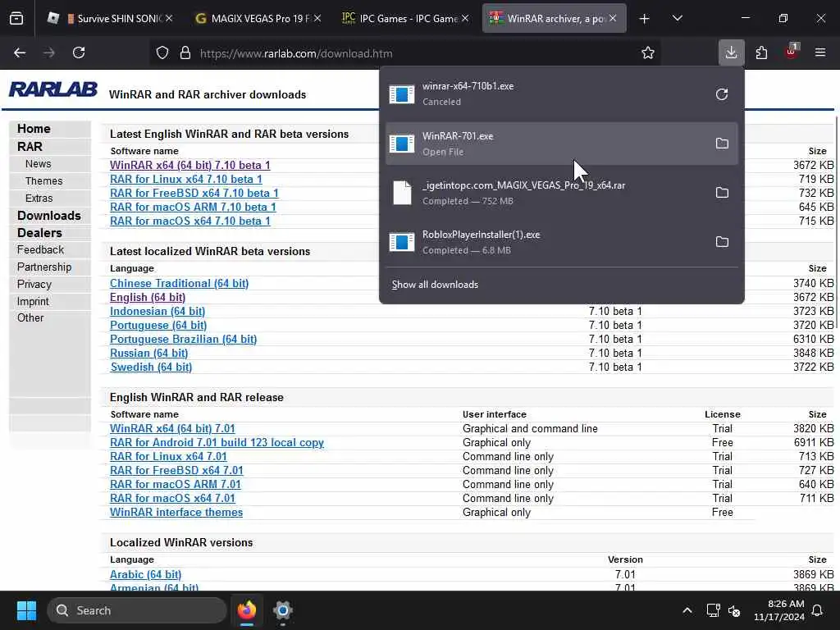Open Extras in the sidebar
Image resolution: width=840 pixels, height=630 pixels.
click(x=39, y=199)
